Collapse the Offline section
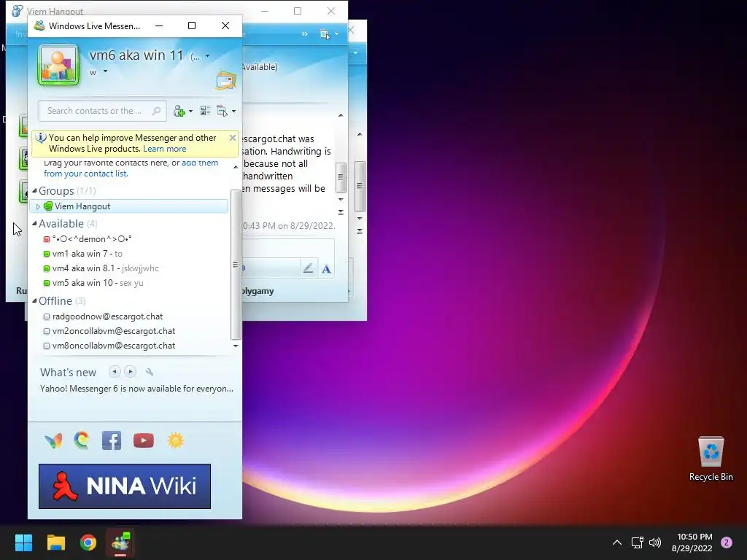Screen dimensions: 747x560 34,301
